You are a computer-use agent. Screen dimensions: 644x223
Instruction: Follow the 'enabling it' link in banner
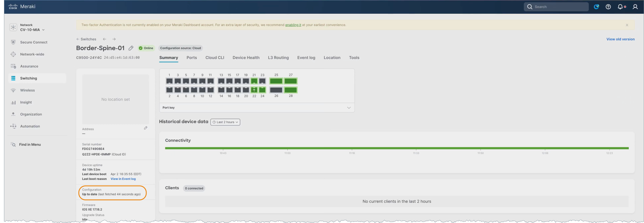293,25
